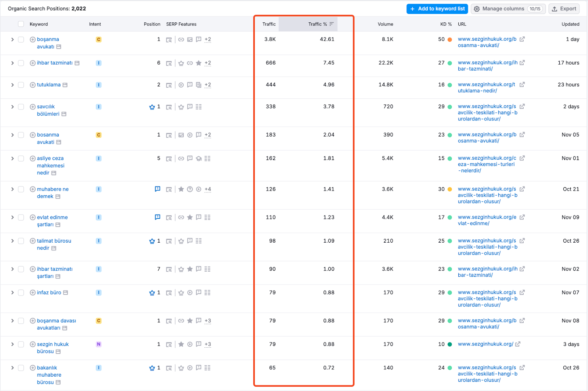Image resolution: width=588 pixels, height=391 pixels.
Task: Click the Export button
Action: pyautogui.click(x=564, y=9)
